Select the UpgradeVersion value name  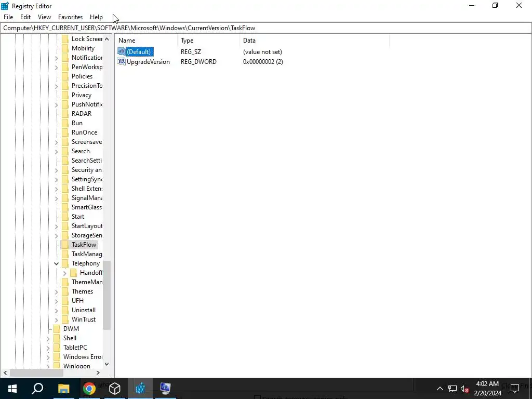click(x=148, y=62)
